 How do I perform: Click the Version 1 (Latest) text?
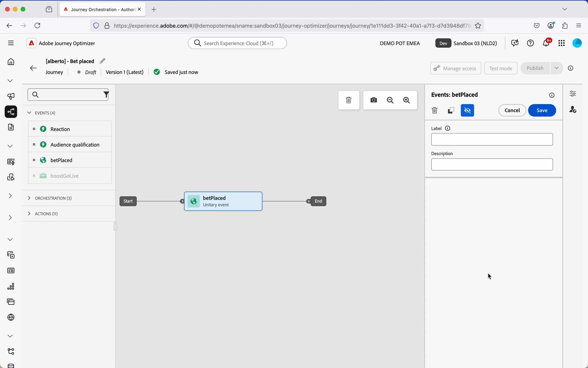(x=124, y=72)
